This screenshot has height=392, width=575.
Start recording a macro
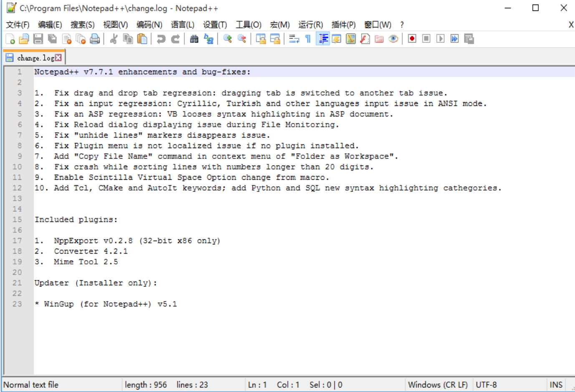coord(412,39)
